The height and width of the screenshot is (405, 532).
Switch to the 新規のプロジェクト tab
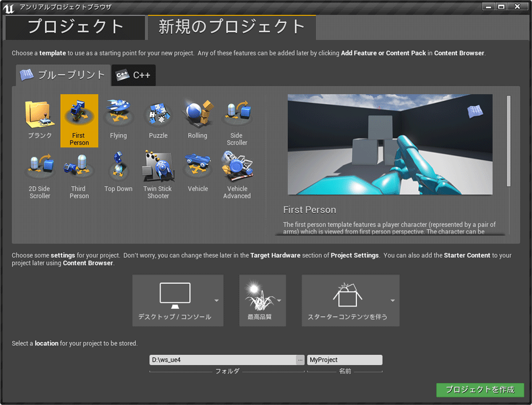232,27
